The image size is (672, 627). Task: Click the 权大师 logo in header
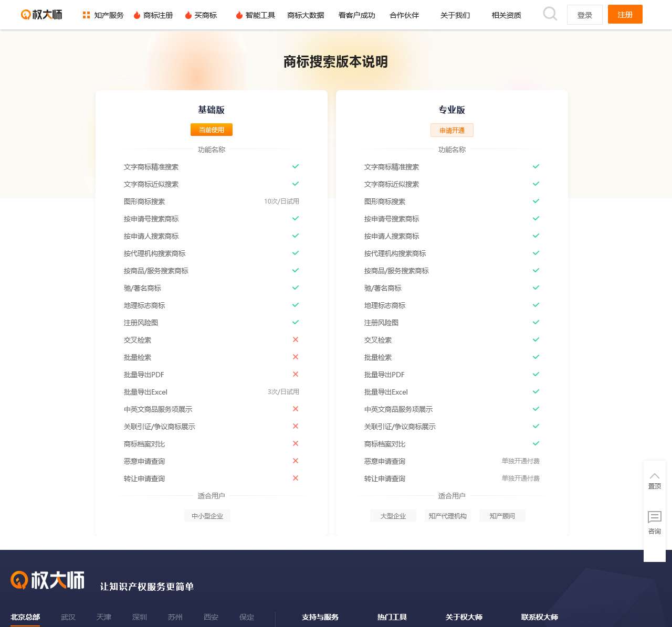pos(41,15)
